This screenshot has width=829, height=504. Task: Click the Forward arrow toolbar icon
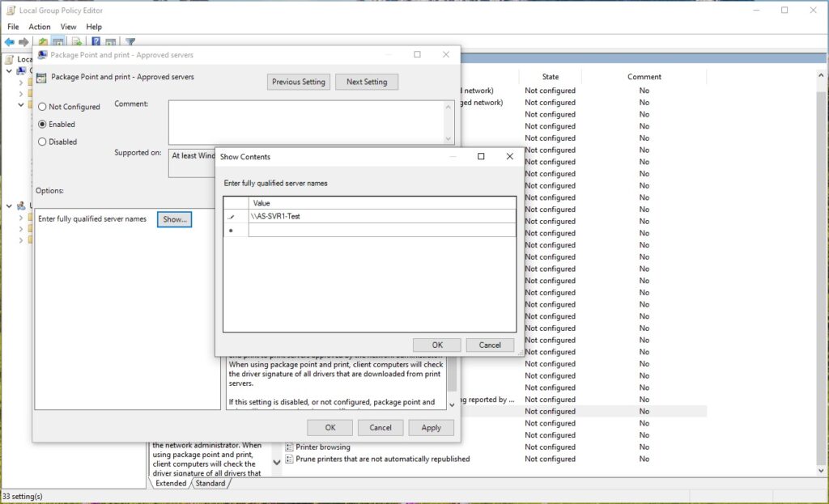24,42
